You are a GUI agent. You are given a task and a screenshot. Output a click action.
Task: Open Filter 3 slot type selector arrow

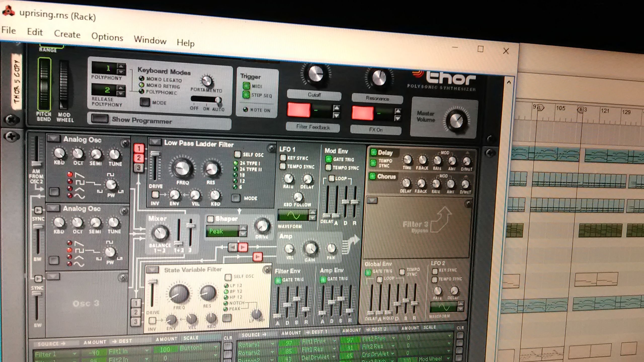(372, 200)
